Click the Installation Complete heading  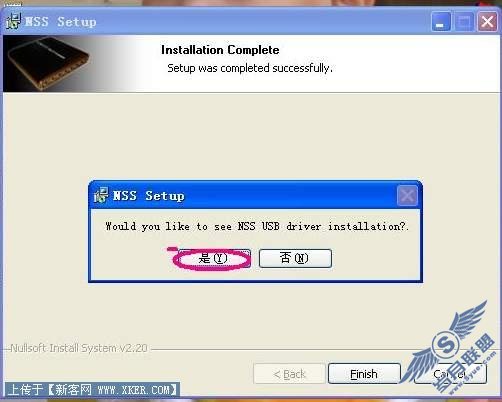pos(220,50)
